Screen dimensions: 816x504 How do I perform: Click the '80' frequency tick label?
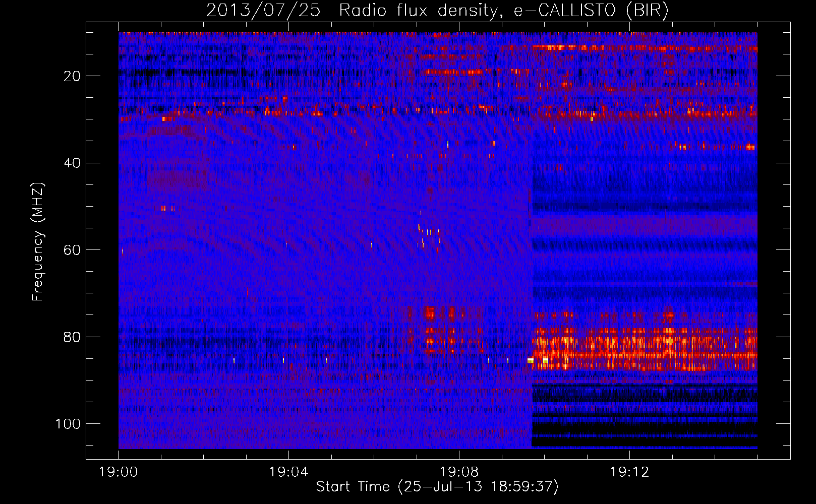point(72,337)
